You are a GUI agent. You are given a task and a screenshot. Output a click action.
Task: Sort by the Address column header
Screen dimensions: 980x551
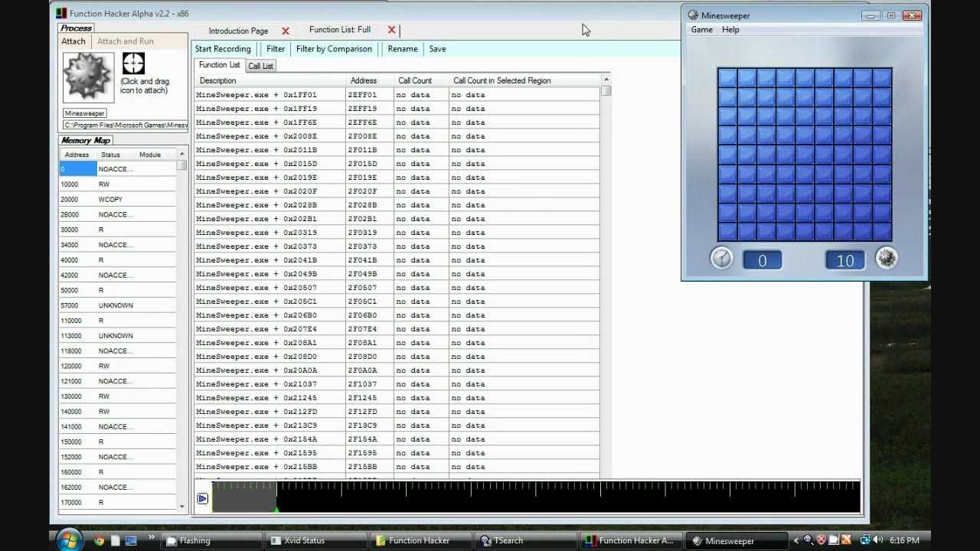(x=370, y=80)
